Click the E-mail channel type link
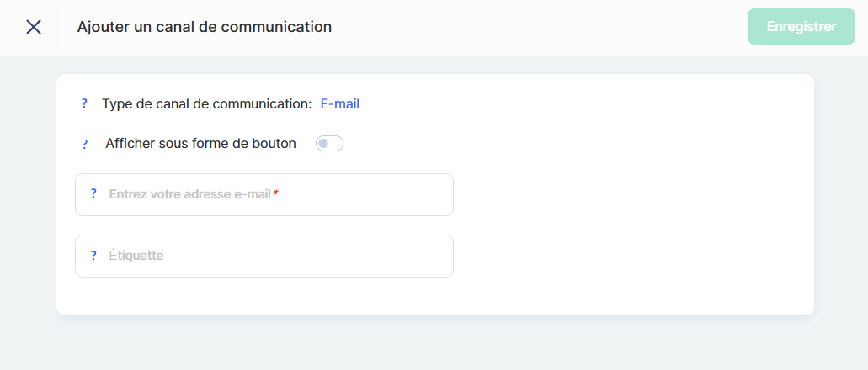The height and width of the screenshot is (370, 868). pos(340,104)
